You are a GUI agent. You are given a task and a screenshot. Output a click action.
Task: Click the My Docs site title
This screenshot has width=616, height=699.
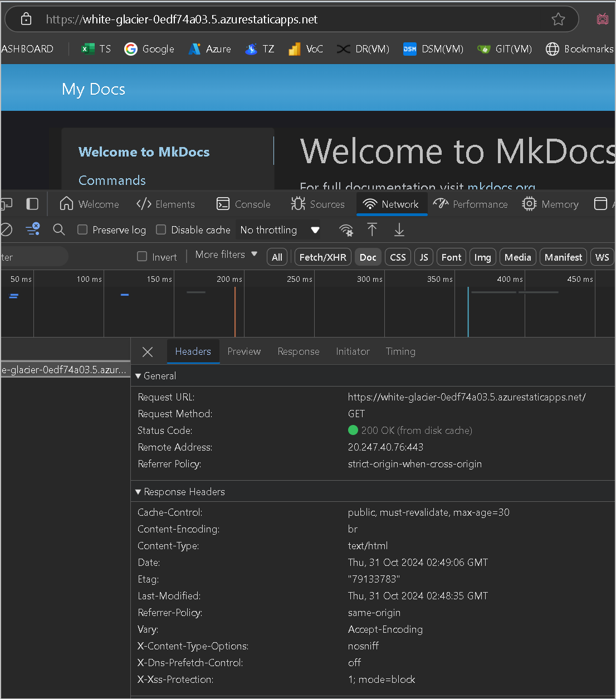(94, 89)
